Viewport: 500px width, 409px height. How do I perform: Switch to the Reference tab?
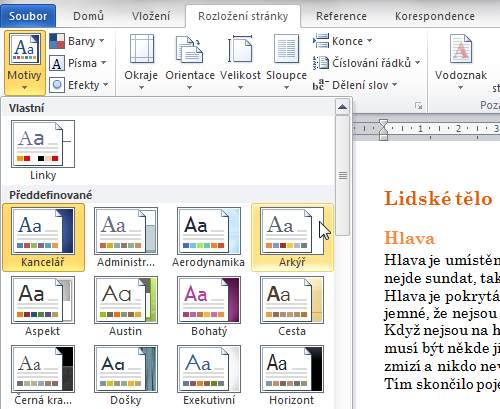coord(341,16)
